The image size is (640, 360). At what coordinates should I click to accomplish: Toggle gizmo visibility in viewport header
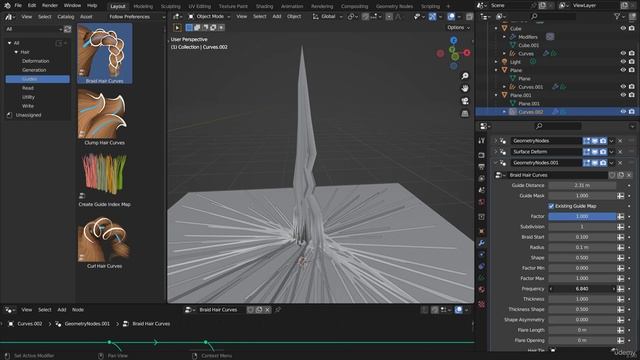(432, 17)
